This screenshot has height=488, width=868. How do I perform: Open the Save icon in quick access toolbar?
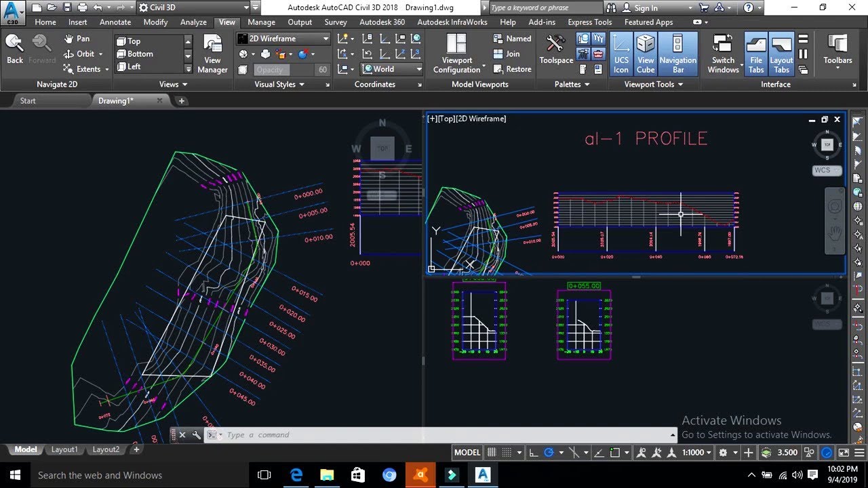66,7
